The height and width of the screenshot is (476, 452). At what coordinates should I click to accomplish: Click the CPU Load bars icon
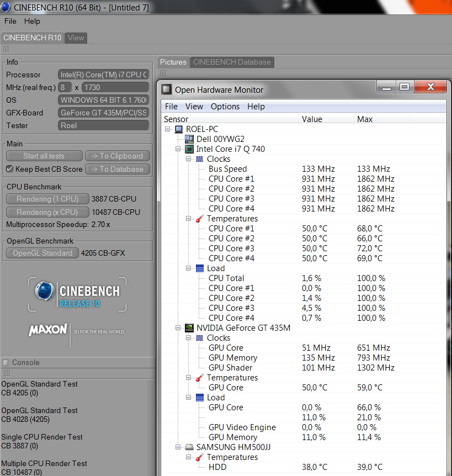coord(200,268)
